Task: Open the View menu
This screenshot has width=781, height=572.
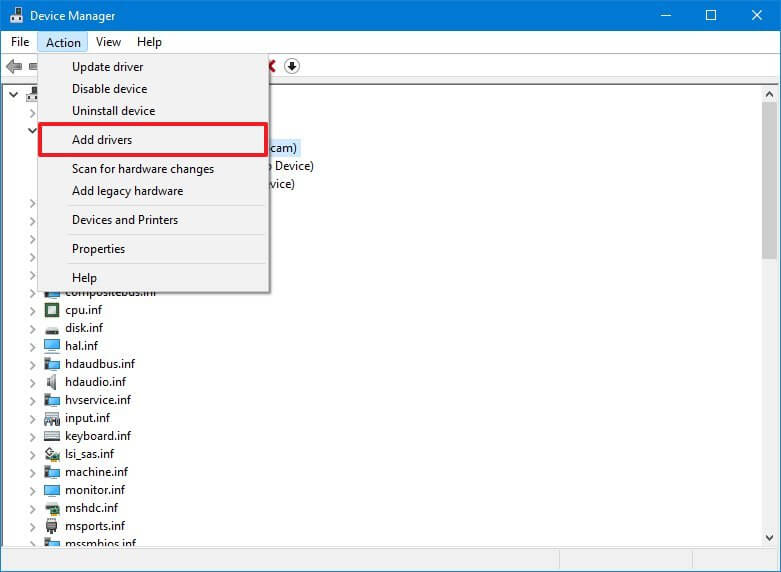Action: click(108, 42)
